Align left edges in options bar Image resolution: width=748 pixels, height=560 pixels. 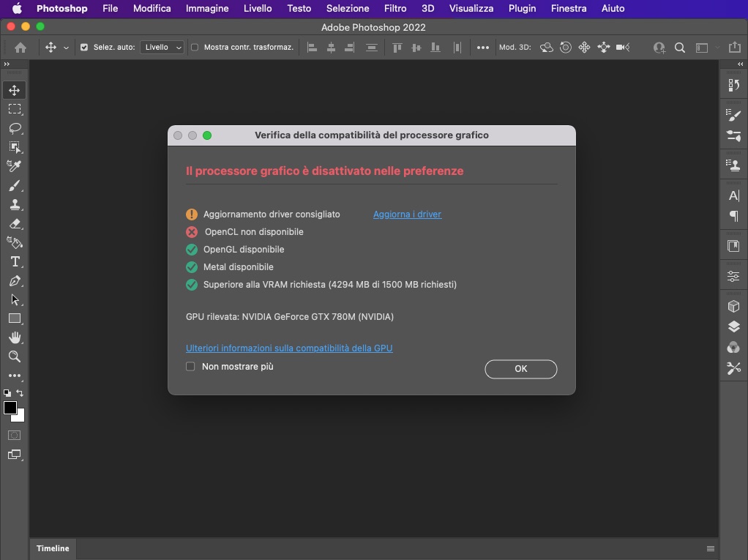click(312, 48)
